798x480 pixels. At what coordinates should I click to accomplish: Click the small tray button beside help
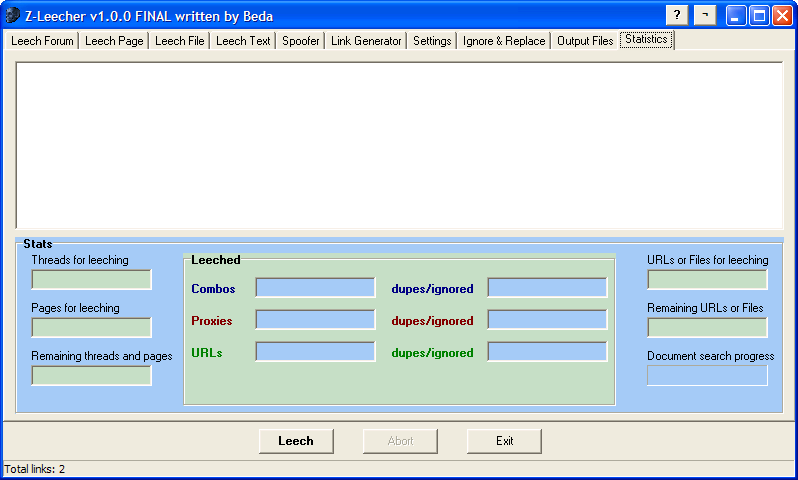coord(705,15)
